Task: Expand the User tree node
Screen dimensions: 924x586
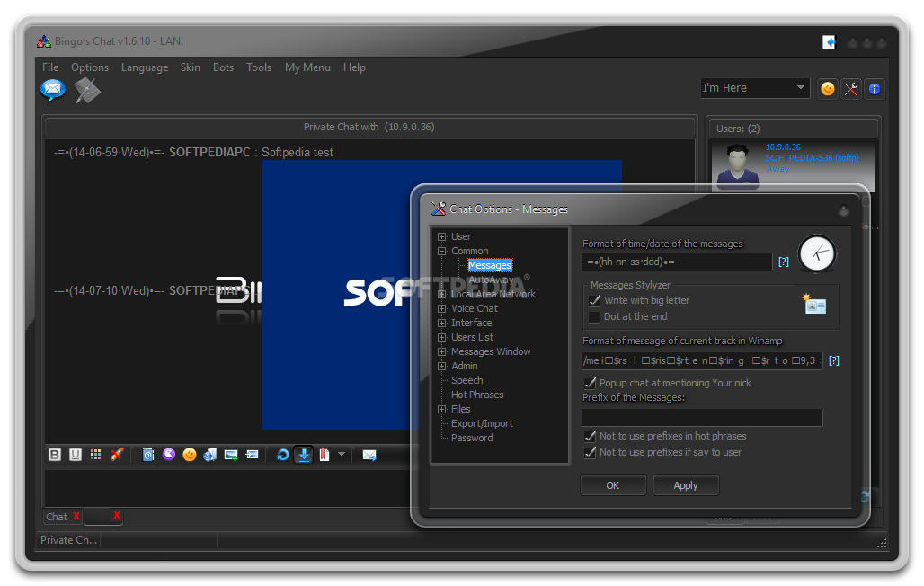Action: [441, 237]
